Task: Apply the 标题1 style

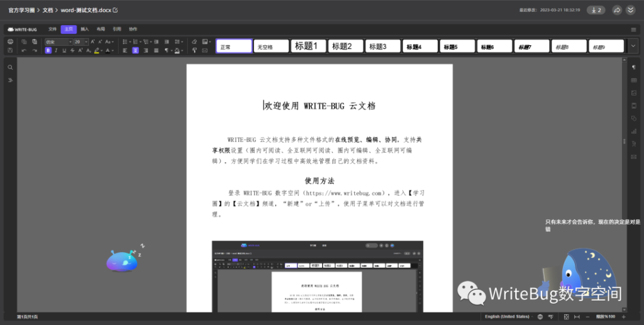Action: [x=308, y=46]
